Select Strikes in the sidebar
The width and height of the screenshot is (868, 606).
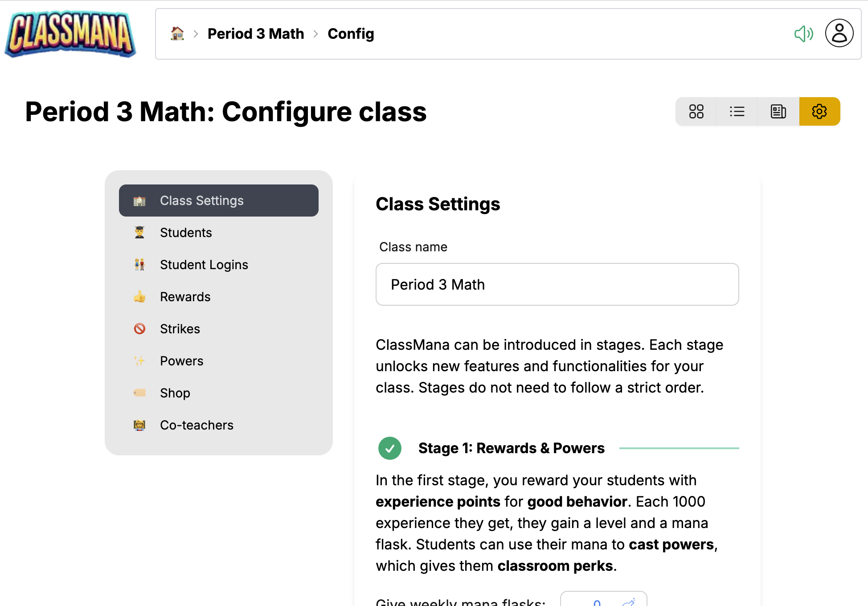click(180, 329)
